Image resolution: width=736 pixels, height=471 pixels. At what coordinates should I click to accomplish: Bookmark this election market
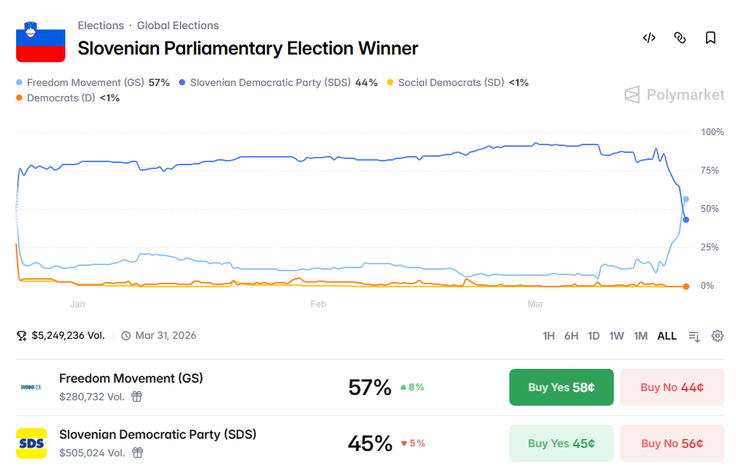tap(710, 38)
